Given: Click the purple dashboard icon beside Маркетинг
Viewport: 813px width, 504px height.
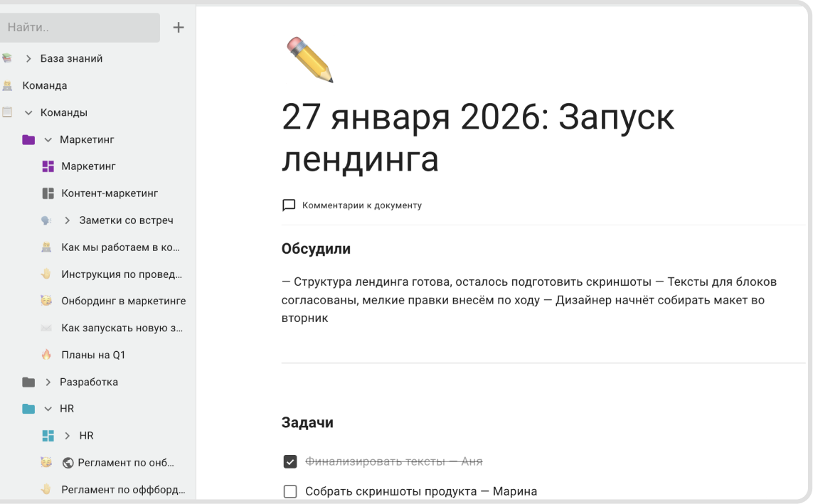Looking at the screenshot, I should pos(48,166).
